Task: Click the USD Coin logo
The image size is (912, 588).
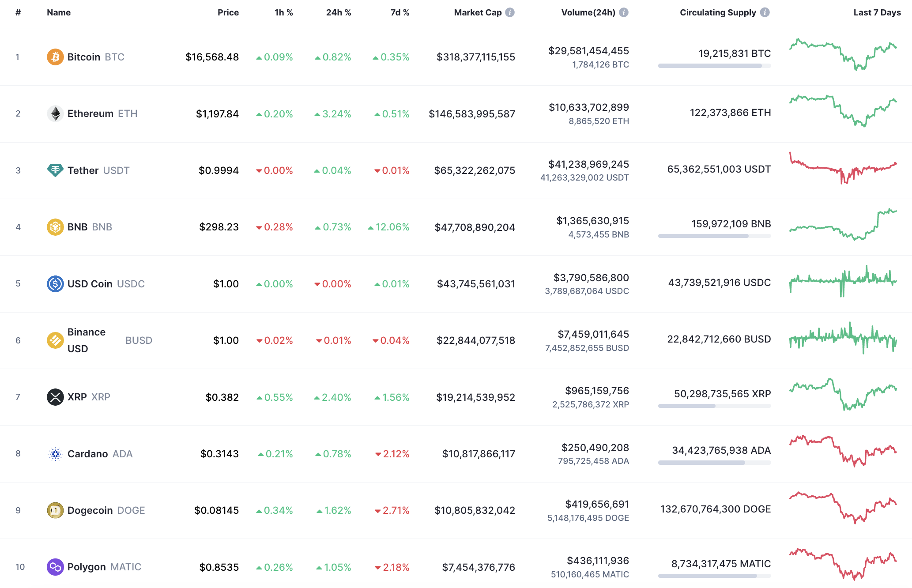Action: point(55,284)
